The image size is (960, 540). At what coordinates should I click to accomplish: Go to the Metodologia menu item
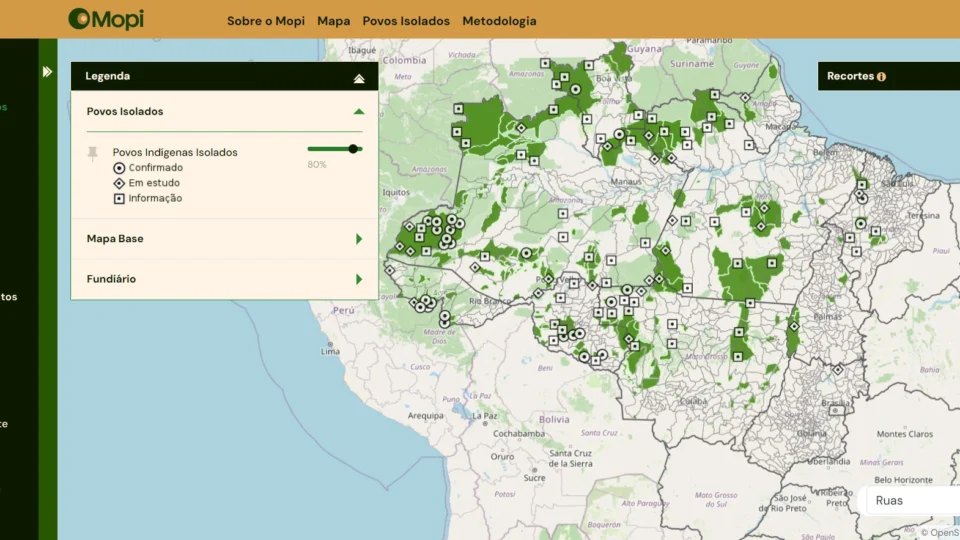[499, 21]
